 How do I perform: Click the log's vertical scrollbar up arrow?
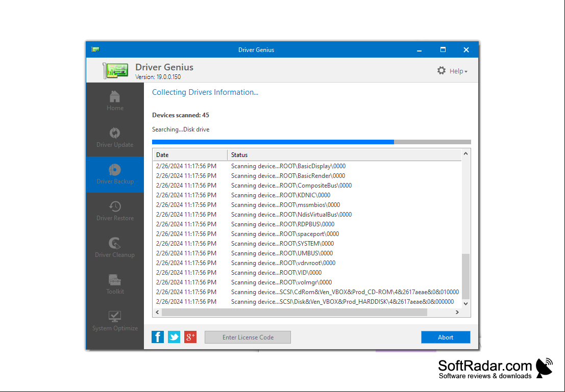(x=465, y=154)
